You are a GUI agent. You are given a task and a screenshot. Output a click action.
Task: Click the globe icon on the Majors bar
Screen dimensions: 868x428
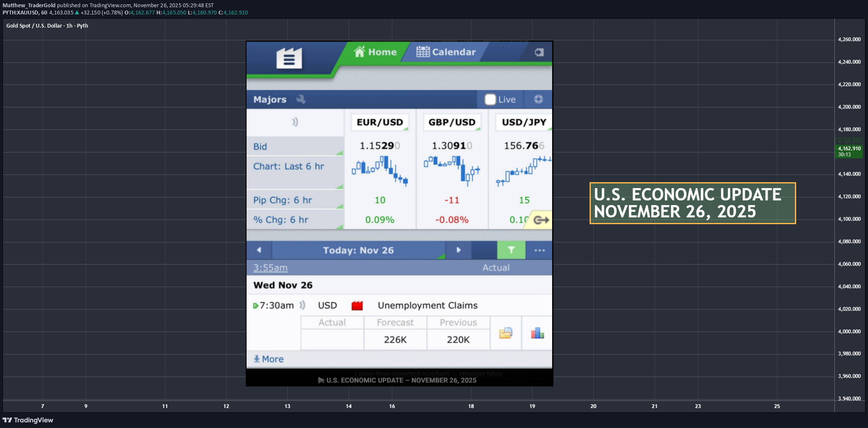coord(538,99)
